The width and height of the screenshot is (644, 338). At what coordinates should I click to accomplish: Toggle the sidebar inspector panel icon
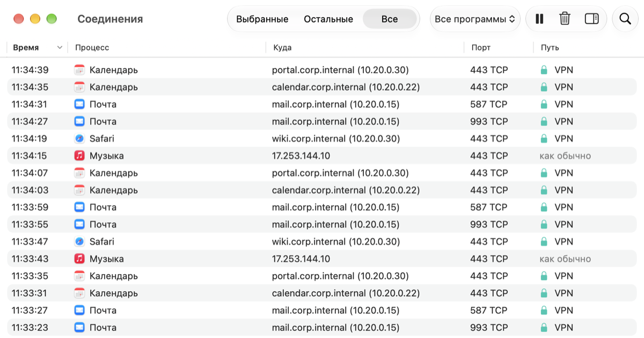point(592,19)
